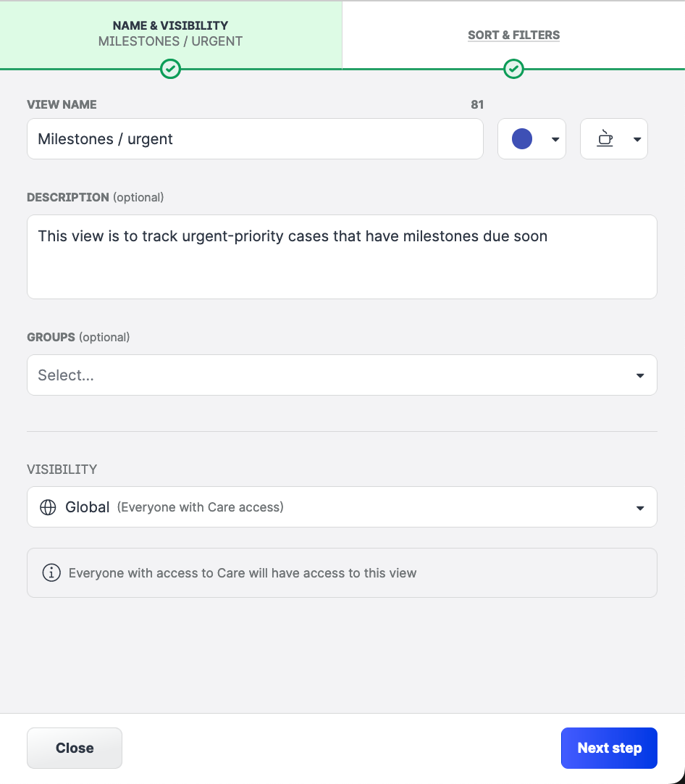
Task: Click the DESCRIPTION field label
Action: pos(67,197)
